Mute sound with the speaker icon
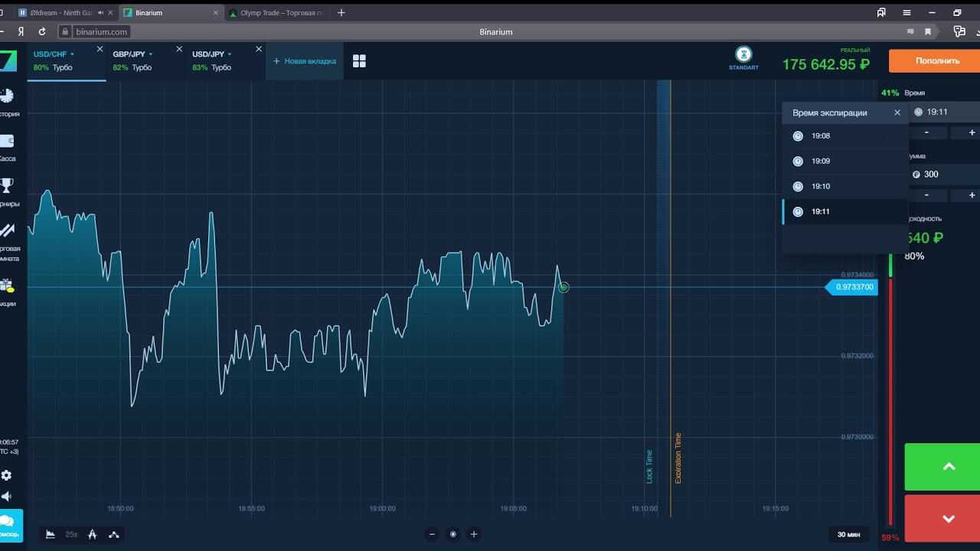The image size is (980, 551). 7,496
